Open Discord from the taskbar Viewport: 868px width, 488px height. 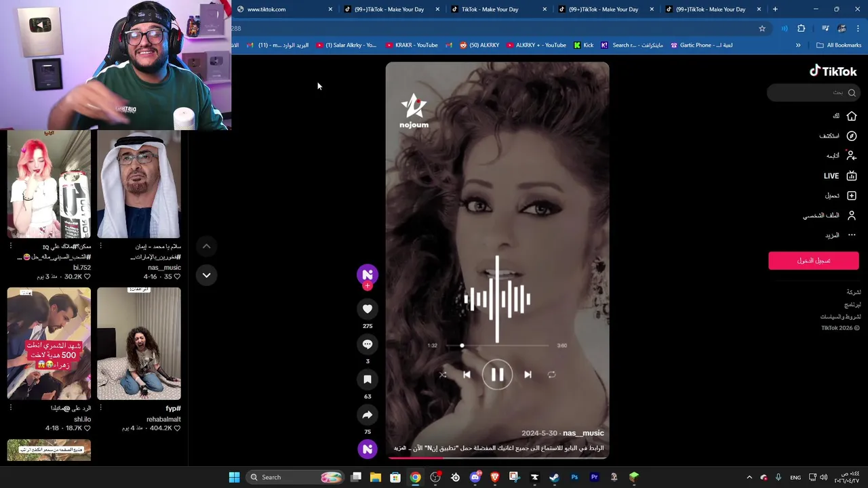(x=475, y=477)
